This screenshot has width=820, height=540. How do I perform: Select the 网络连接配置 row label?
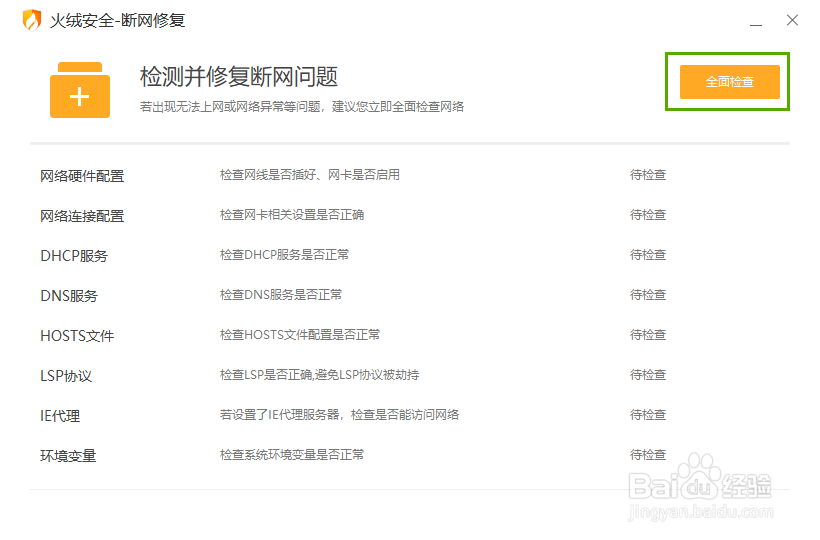(x=82, y=216)
